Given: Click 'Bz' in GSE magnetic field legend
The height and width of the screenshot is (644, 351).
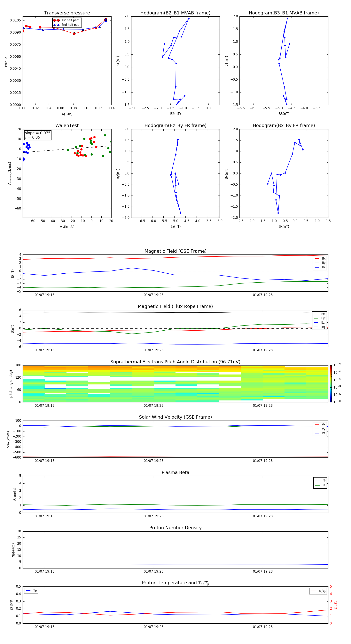Looking at the screenshot, I should tap(324, 267).
